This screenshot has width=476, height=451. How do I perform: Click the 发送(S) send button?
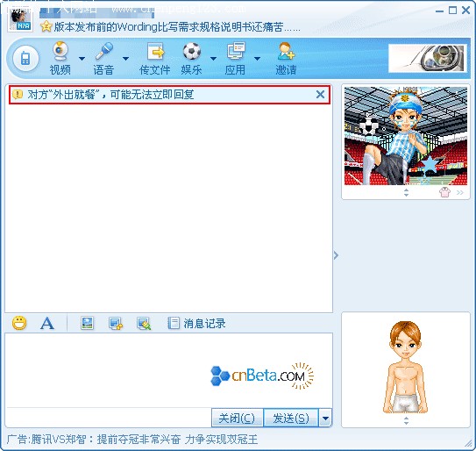click(x=291, y=419)
